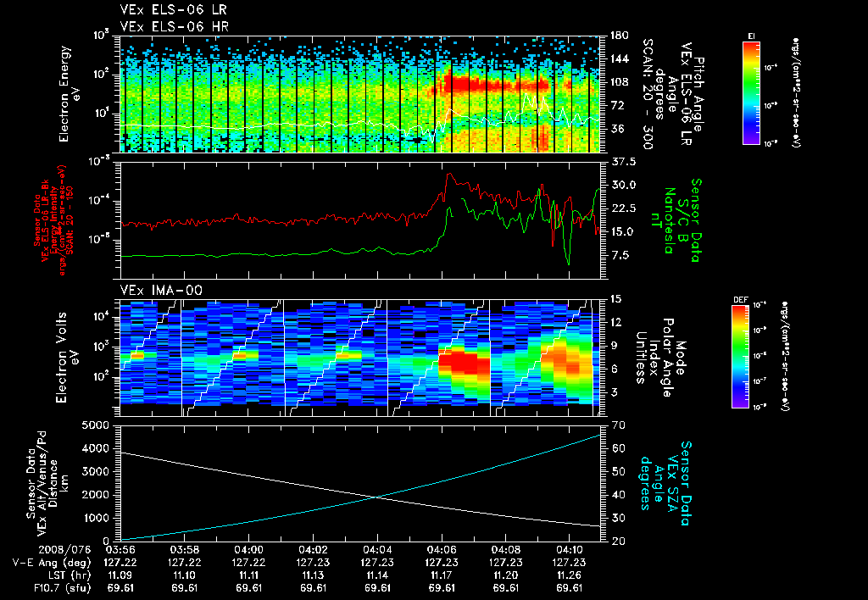Click the LST value 11.14
The height and width of the screenshot is (600, 868).
377,575
